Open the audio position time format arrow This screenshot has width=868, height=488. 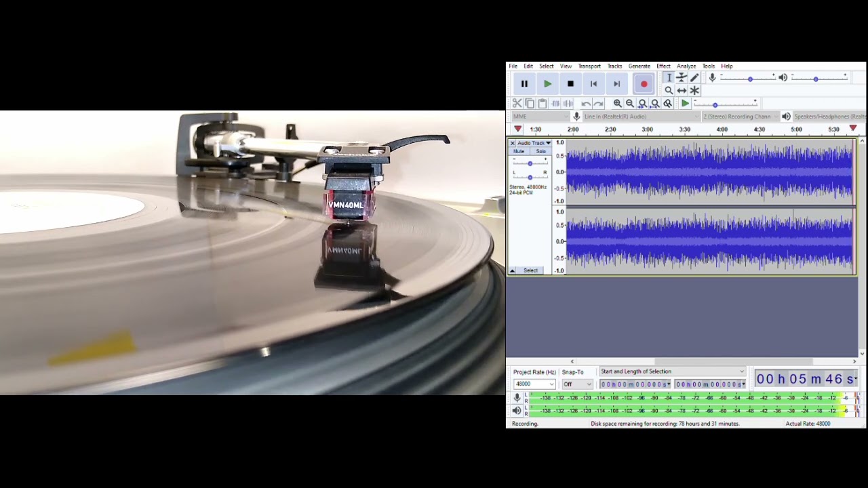[x=856, y=379]
